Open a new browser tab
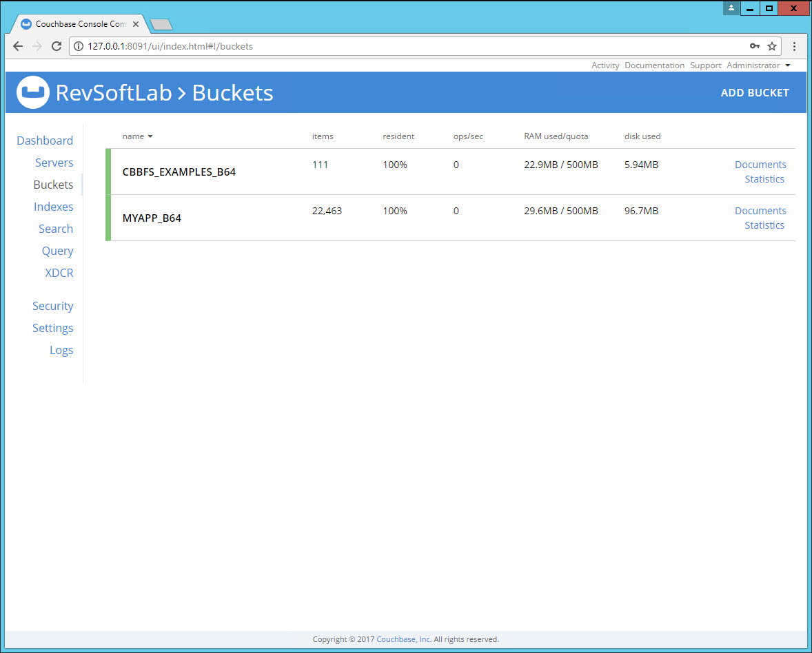The width and height of the screenshot is (812, 653). pyautogui.click(x=161, y=24)
